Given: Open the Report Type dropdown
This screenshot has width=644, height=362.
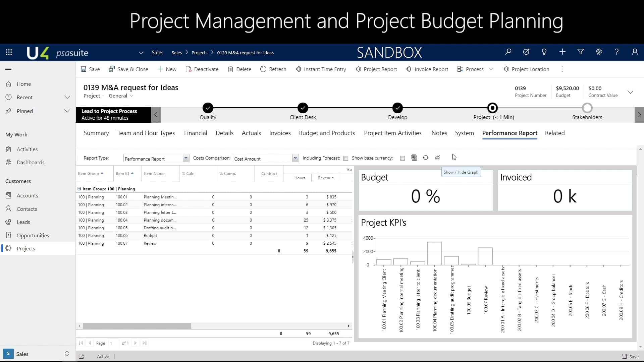Looking at the screenshot, I should (186, 158).
